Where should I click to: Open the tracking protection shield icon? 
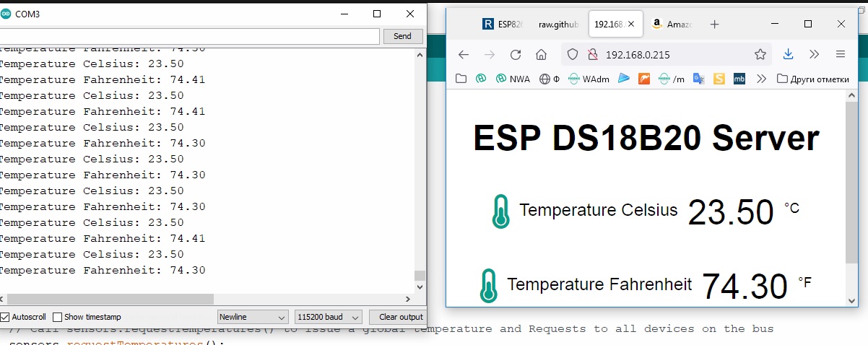tap(573, 54)
